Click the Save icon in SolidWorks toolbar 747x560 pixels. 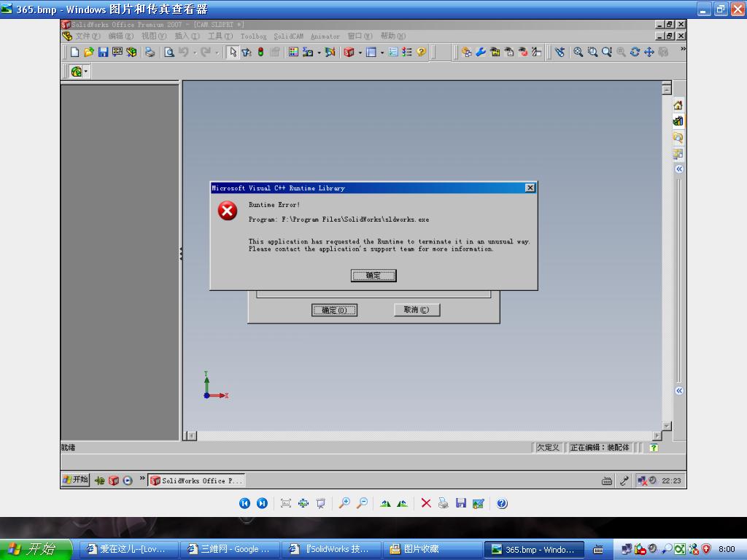click(103, 52)
